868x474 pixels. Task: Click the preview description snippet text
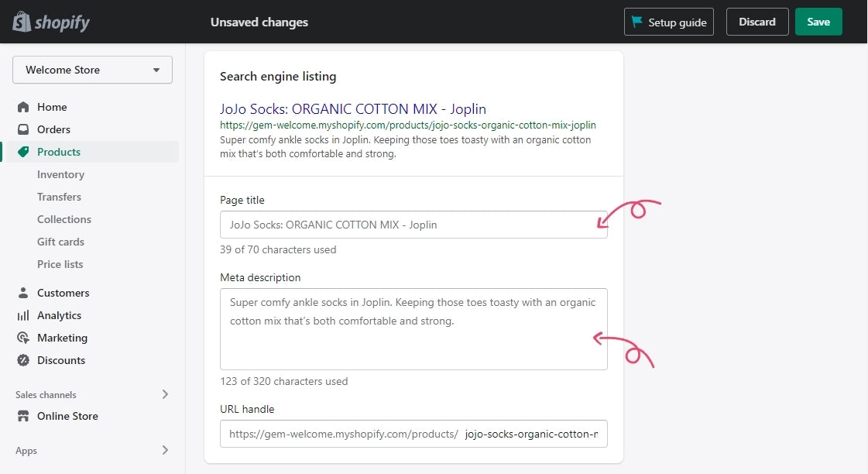pyautogui.click(x=405, y=146)
